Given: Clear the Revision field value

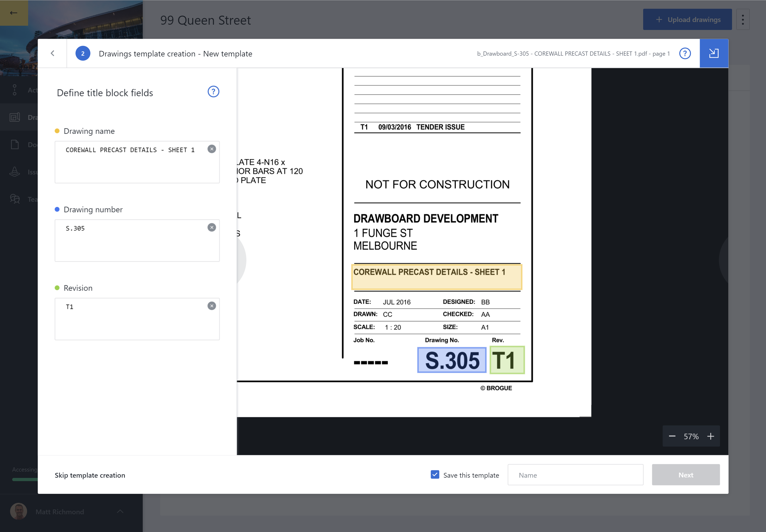Looking at the screenshot, I should point(211,306).
